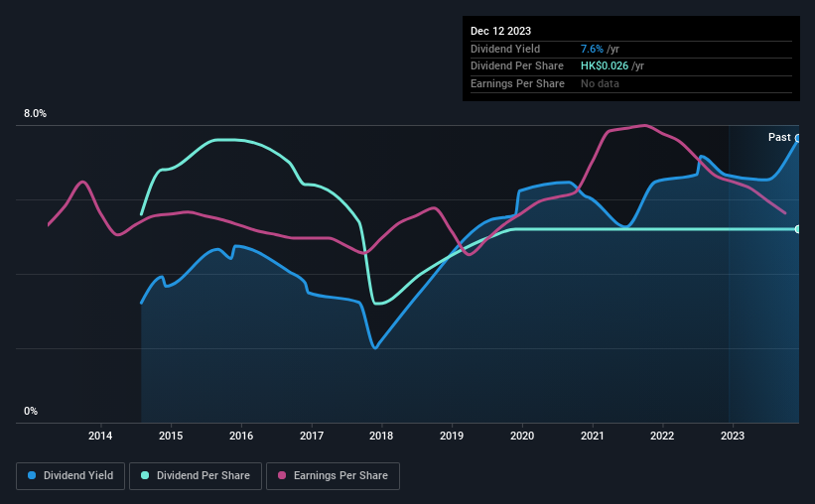Toggle the Dividend Yield legend button
Screen dimensions: 815x504
70,476
